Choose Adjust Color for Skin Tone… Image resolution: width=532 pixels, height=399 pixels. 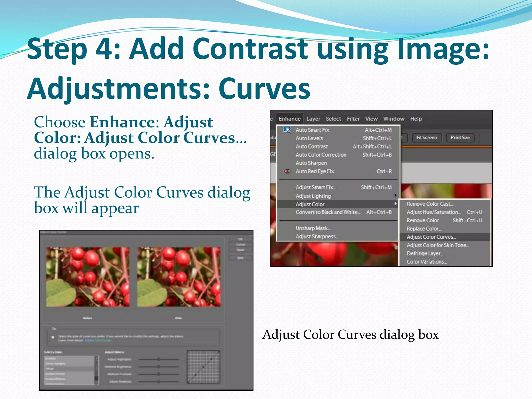(x=444, y=245)
